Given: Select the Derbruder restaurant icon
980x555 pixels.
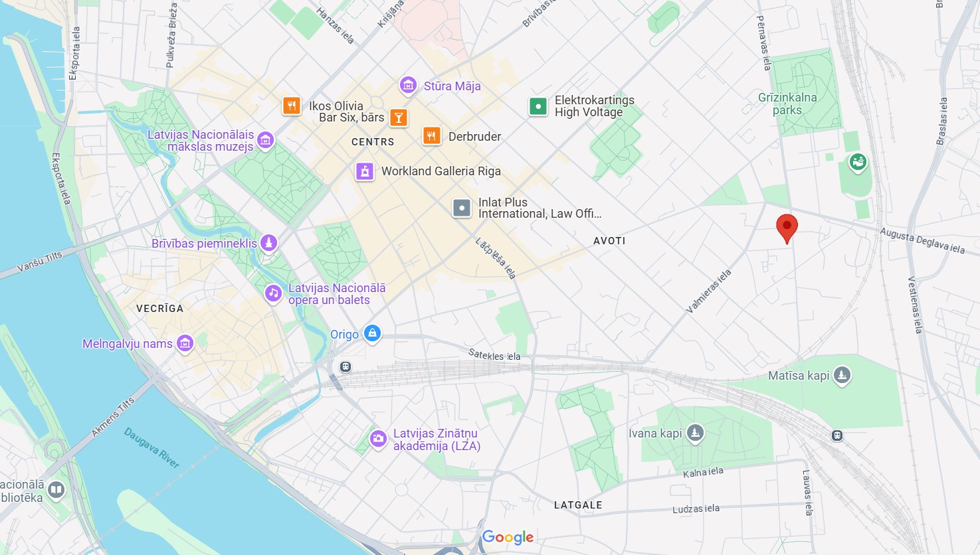Looking at the screenshot, I should [432, 136].
